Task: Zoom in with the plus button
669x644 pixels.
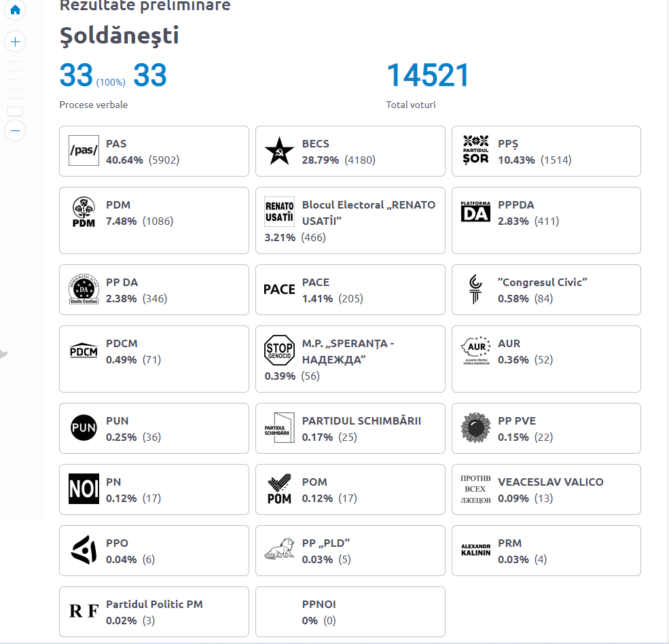Action: [x=15, y=42]
